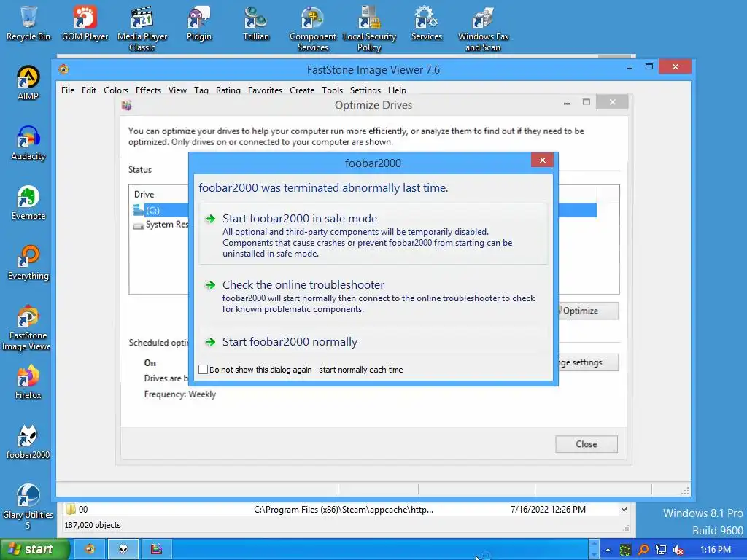Open the Help menu in FastStone
Screen dimensions: 747x560
[397, 90]
